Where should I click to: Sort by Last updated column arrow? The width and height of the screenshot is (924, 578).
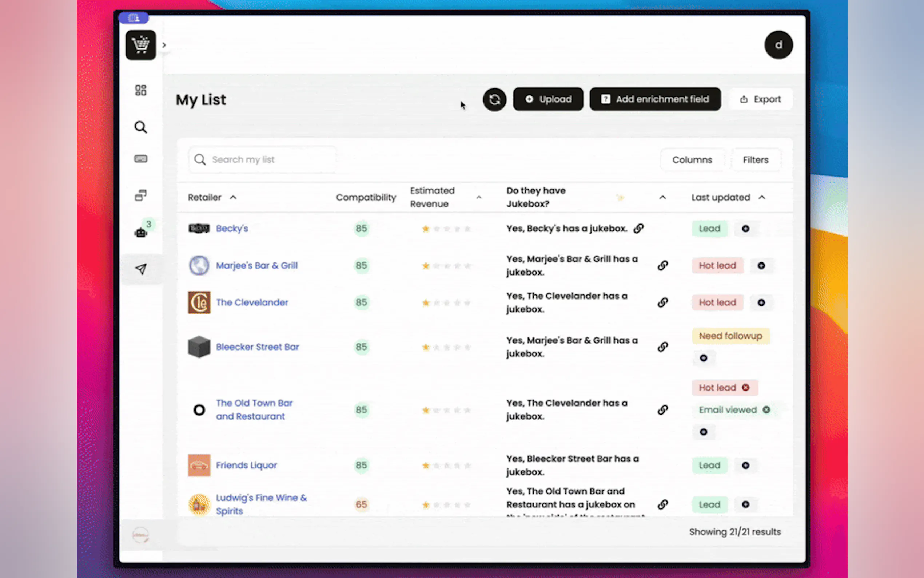click(x=762, y=197)
